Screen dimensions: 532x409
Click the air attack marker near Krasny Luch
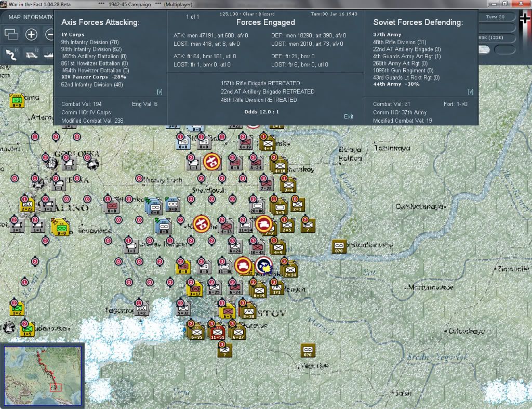point(212,161)
